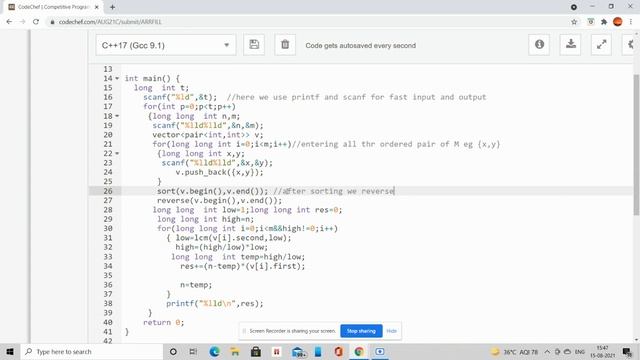The height and width of the screenshot is (360, 640).
Task: Go forward in browser history
Action: coord(22,22)
